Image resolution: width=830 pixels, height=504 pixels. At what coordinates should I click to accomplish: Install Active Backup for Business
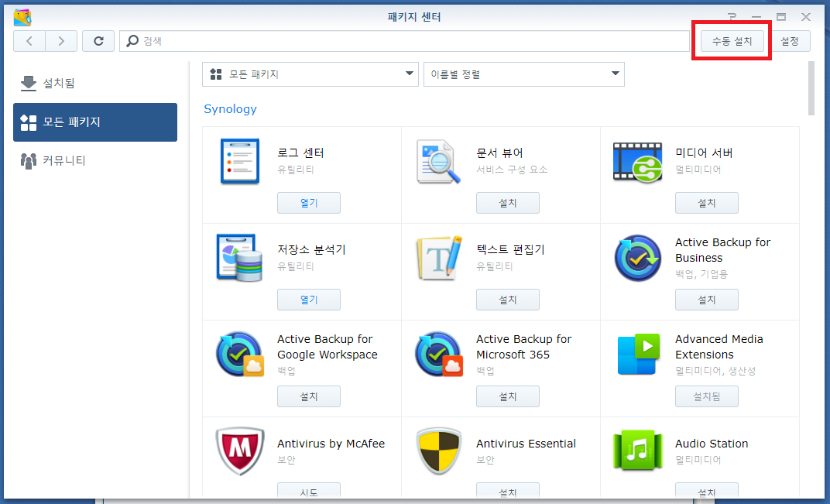coord(707,300)
